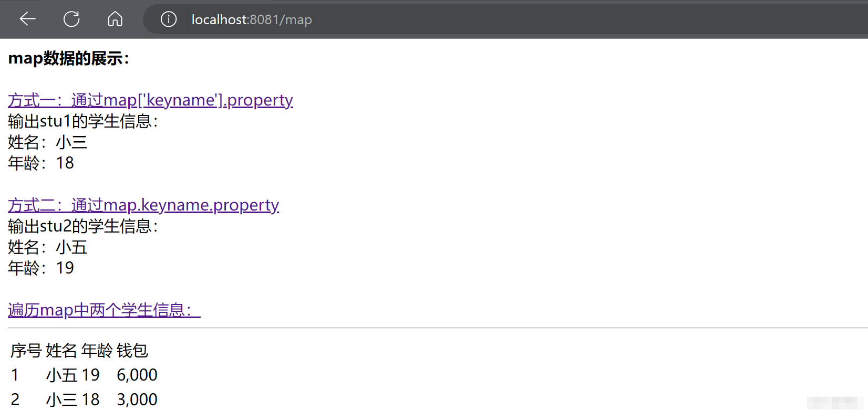Screen dimensions: 868x411
Task: Click the 钱包 table header
Action: coord(132,350)
